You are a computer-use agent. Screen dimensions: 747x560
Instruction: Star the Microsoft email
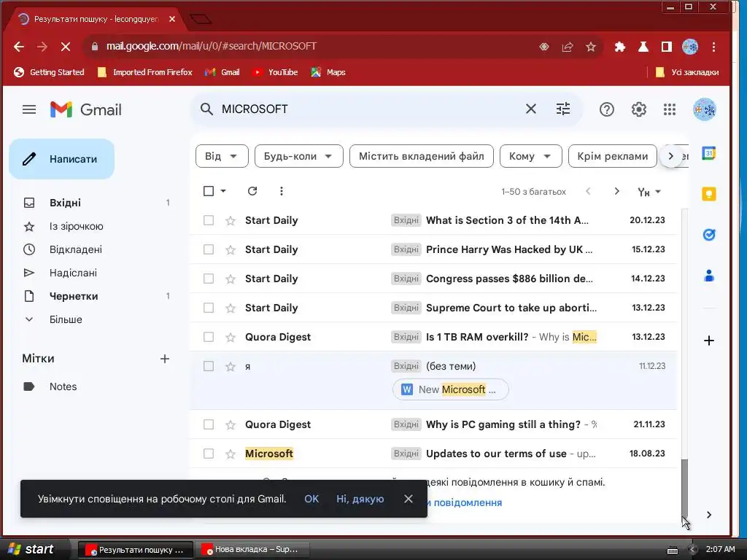[231, 454]
